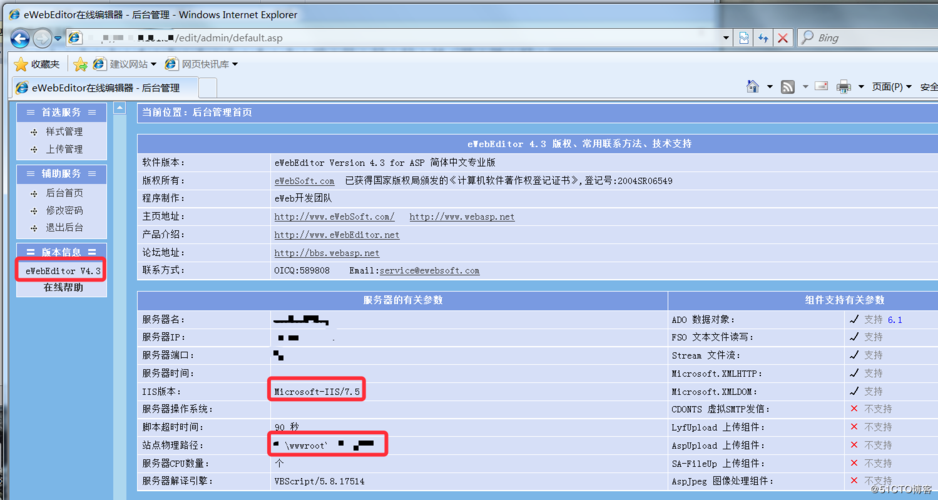Open the recent pages dropdown beside Forward
This screenshot has width=938, height=500.
(58, 38)
